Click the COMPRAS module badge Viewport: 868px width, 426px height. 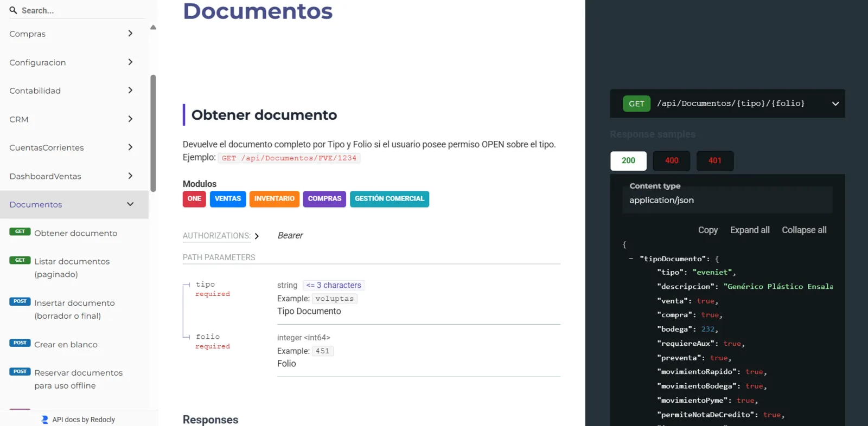[324, 199]
